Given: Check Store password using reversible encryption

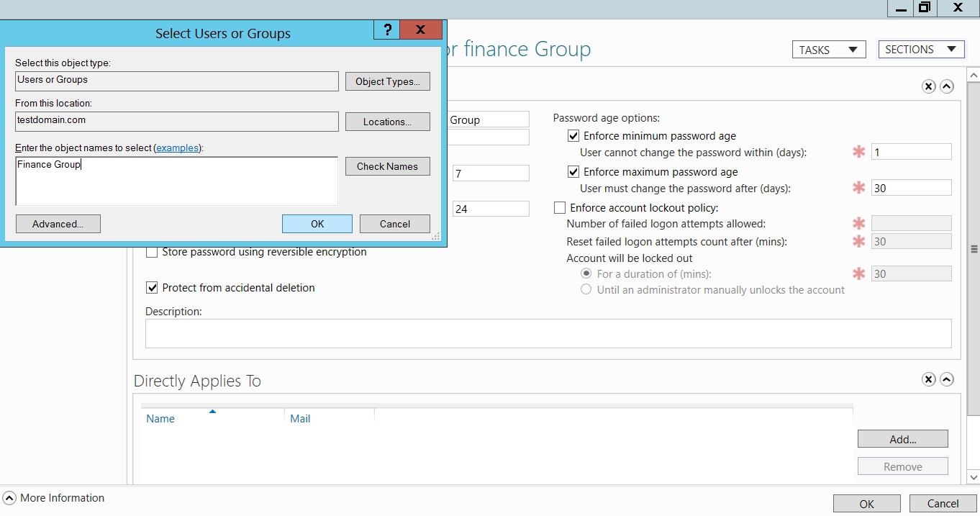Looking at the screenshot, I should click(152, 252).
